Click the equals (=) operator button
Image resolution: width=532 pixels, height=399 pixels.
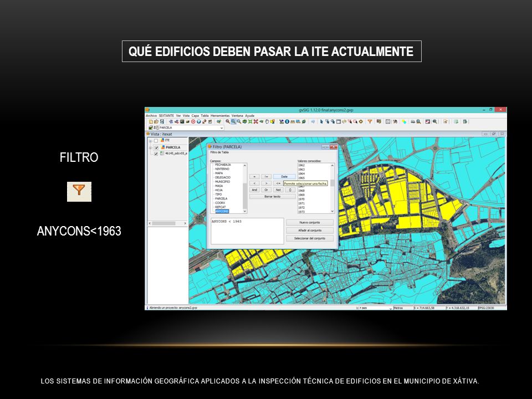point(254,176)
